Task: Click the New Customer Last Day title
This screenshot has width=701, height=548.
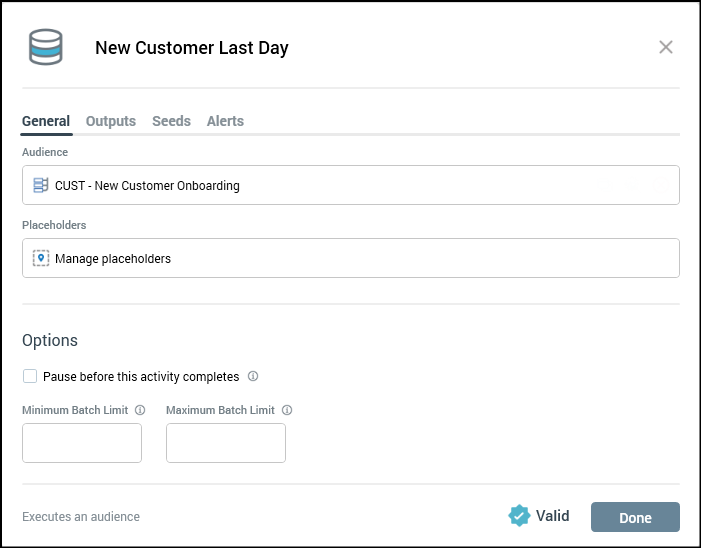Action: pos(191,48)
